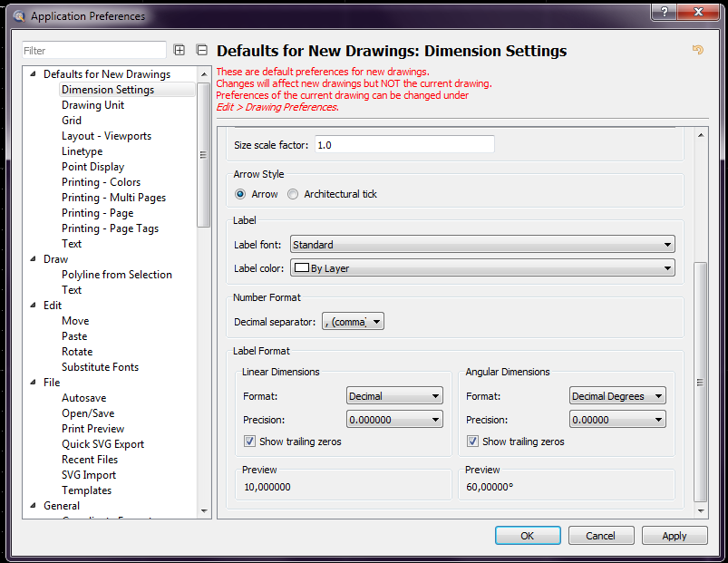This screenshot has width=728, height=563.
Task: Click the orange reset to defaults icon
Action: (x=697, y=50)
